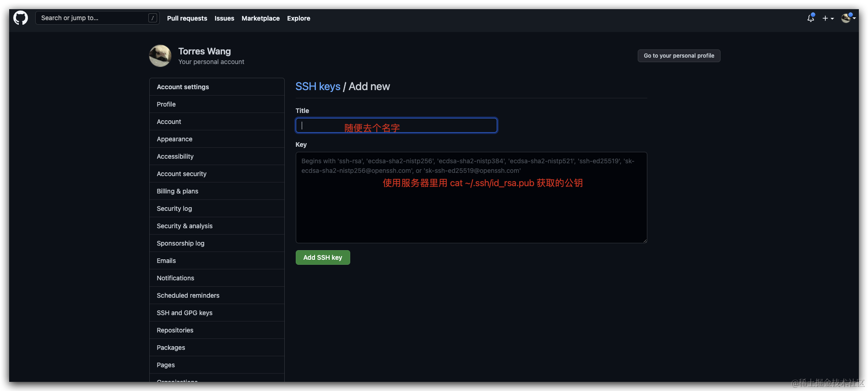Open Billing & plans in sidebar
This screenshot has height=391, width=868.
[217, 191]
